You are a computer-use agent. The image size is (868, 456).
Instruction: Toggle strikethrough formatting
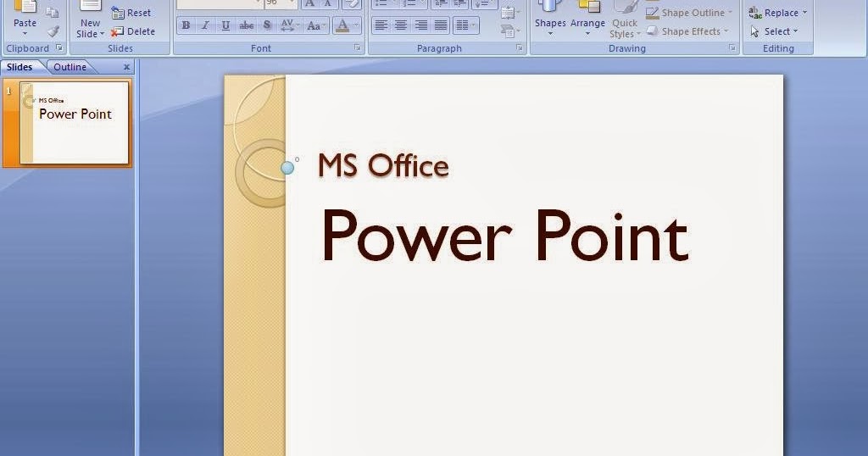pyautogui.click(x=247, y=25)
